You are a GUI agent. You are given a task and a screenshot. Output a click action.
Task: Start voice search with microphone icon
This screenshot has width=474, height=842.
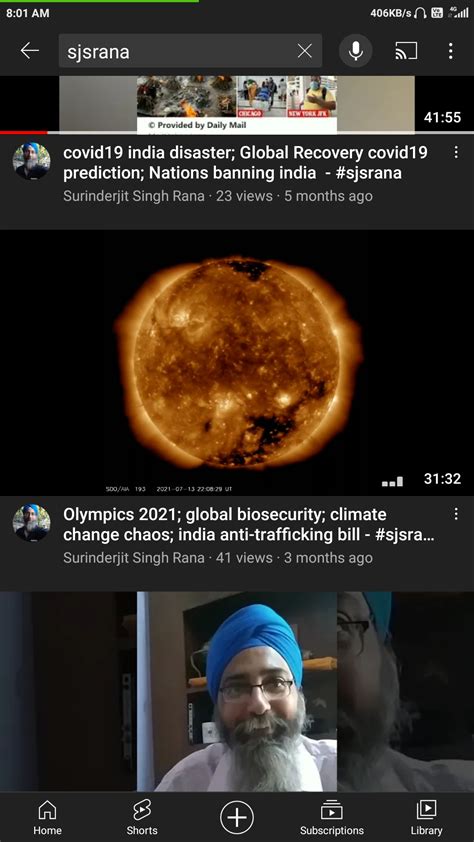(x=355, y=51)
